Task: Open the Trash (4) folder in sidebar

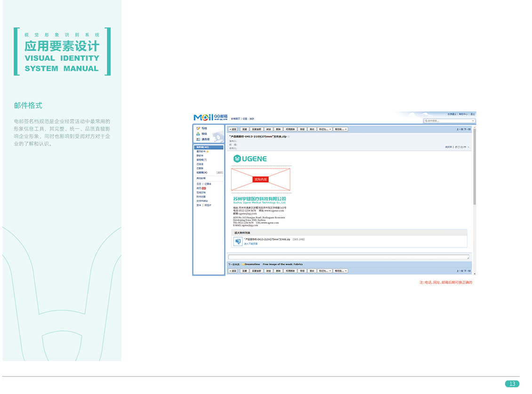Action: coord(202,173)
